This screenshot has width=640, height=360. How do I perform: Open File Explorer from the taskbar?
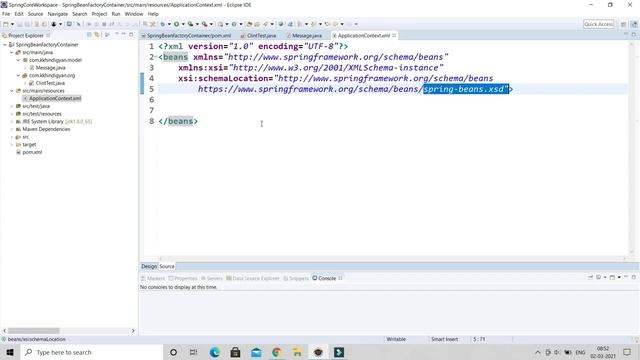coord(297,352)
